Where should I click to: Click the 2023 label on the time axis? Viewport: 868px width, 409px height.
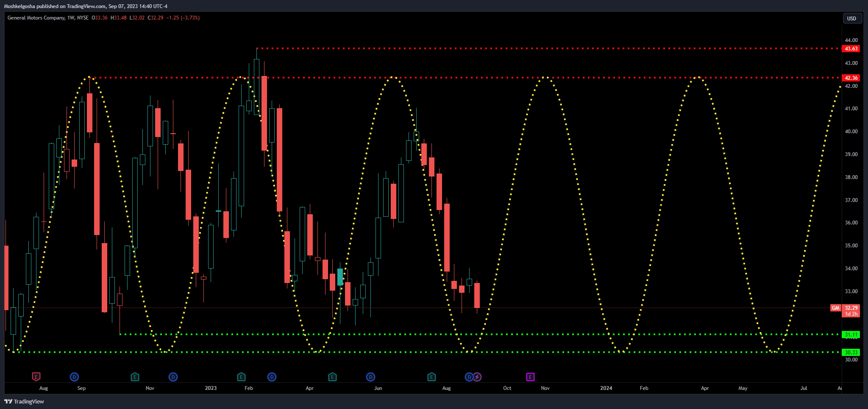pyautogui.click(x=211, y=388)
